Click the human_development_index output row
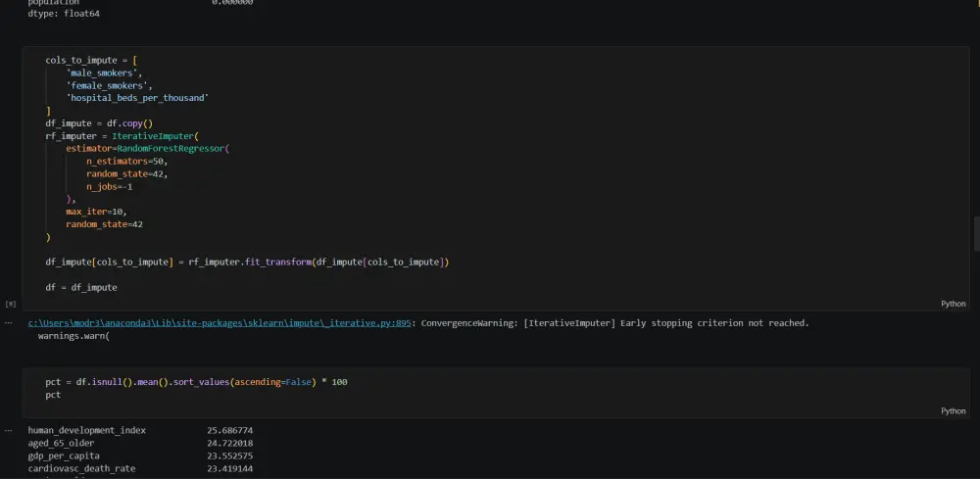This screenshot has width=980, height=479. [x=140, y=430]
